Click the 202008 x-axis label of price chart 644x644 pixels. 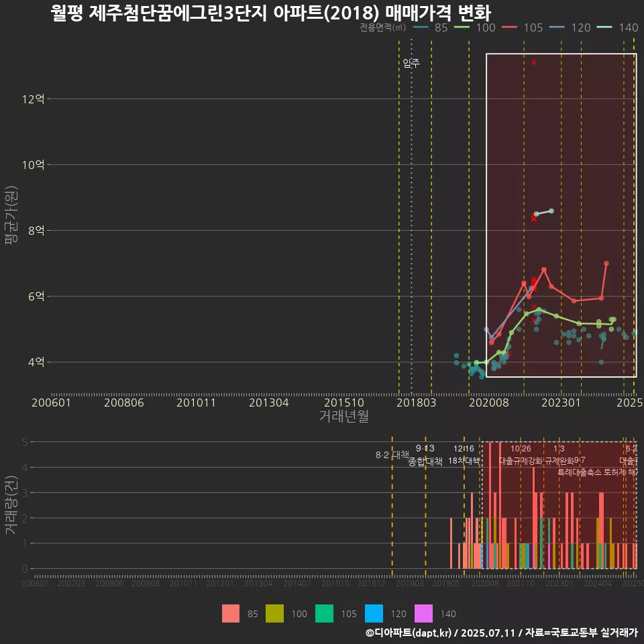pos(489,402)
